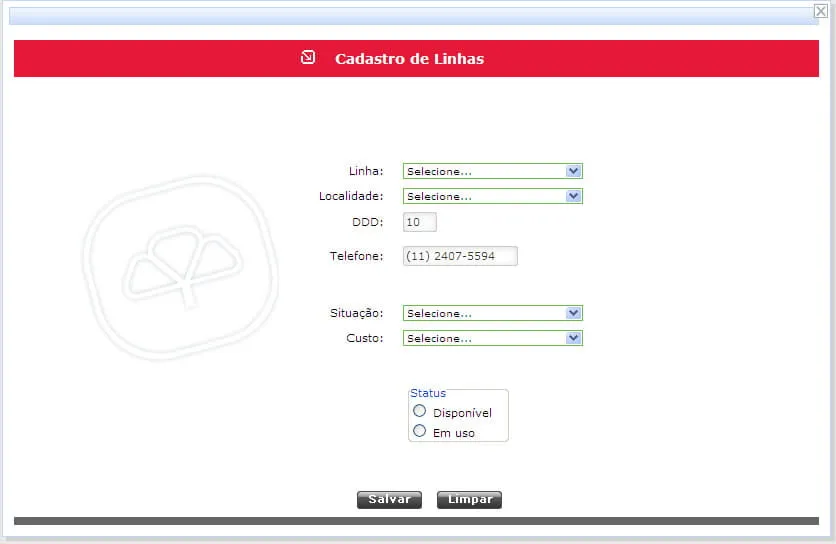The width and height of the screenshot is (836, 544).
Task: Open the Situação dropdown
Action: [x=493, y=313]
